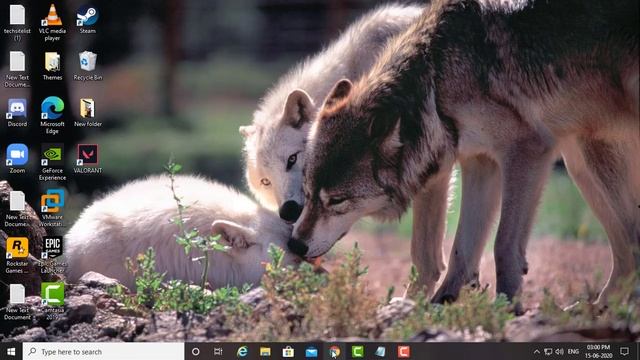Launch Camtasia 2019 desktop shortcut

(x=52, y=301)
